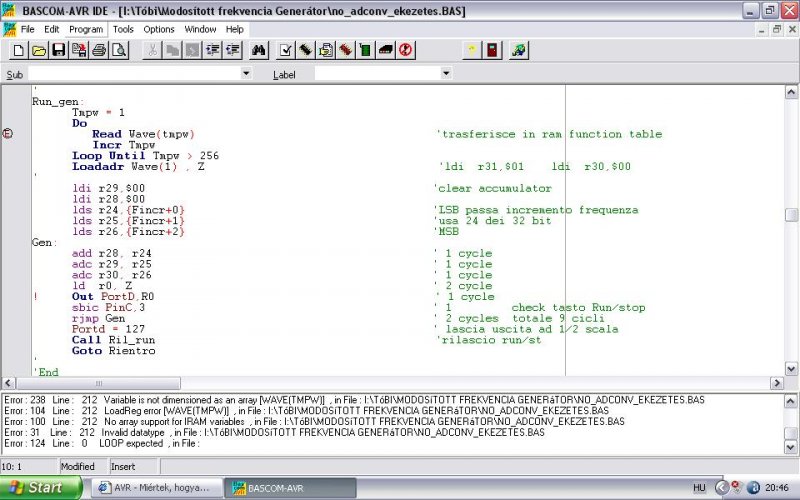The height and width of the screenshot is (500, 800).
Task: Click the 'Goto Rientro' code line
Action: coord(113,351)
